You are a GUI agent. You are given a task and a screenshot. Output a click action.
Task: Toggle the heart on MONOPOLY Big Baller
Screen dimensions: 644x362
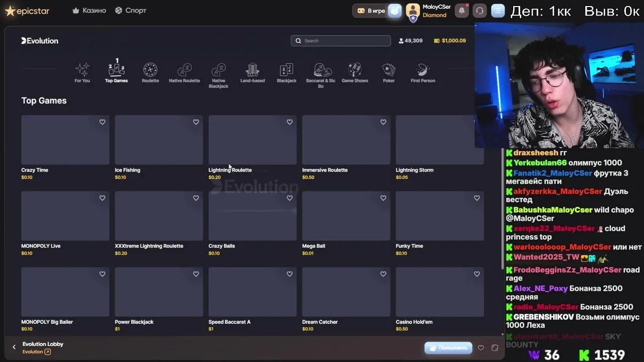point(102,274)
